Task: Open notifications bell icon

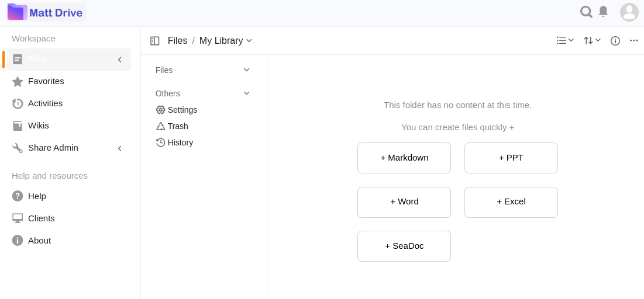Action: (x=603, y=12)
